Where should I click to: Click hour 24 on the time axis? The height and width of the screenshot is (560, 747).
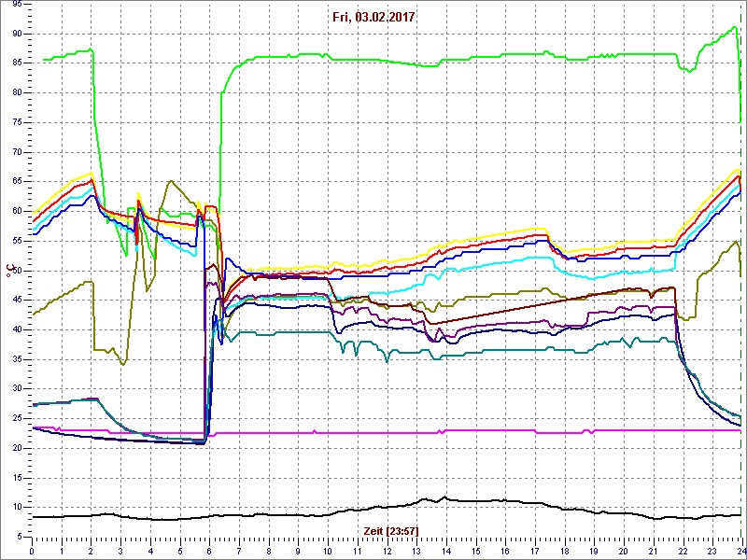740,550
